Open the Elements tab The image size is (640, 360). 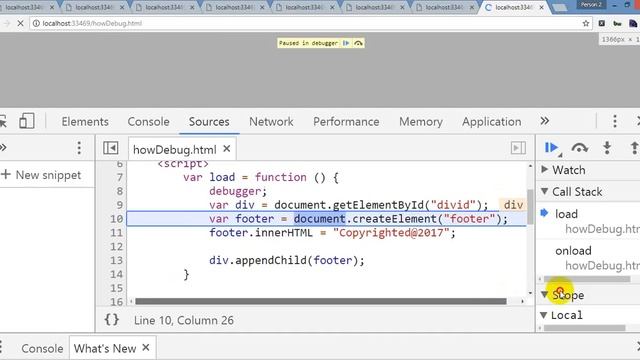(85, 122)
